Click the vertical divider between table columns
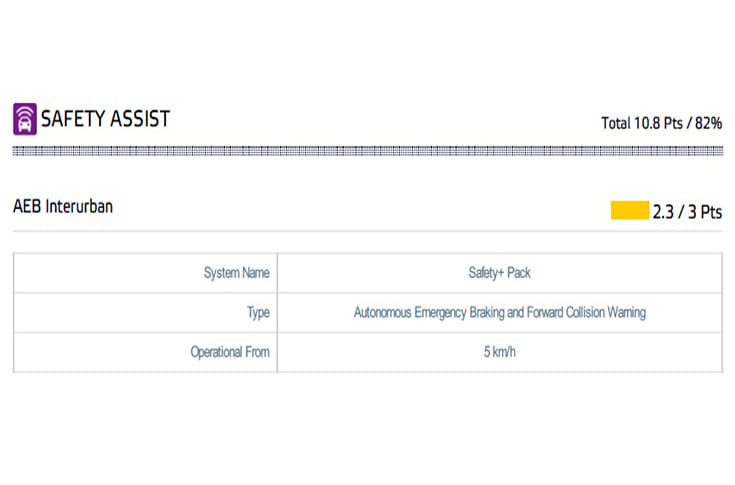735x485 pixels. (x=277, y=312)
